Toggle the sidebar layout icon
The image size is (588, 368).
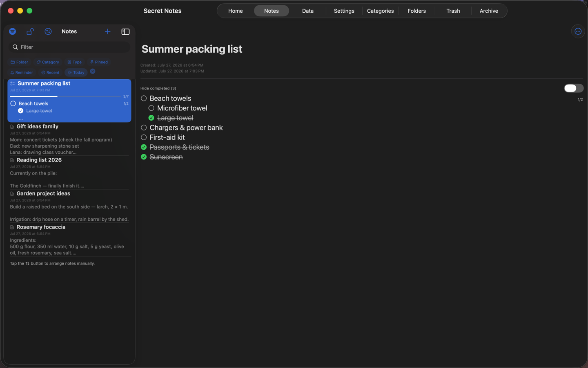coord(125,31)
